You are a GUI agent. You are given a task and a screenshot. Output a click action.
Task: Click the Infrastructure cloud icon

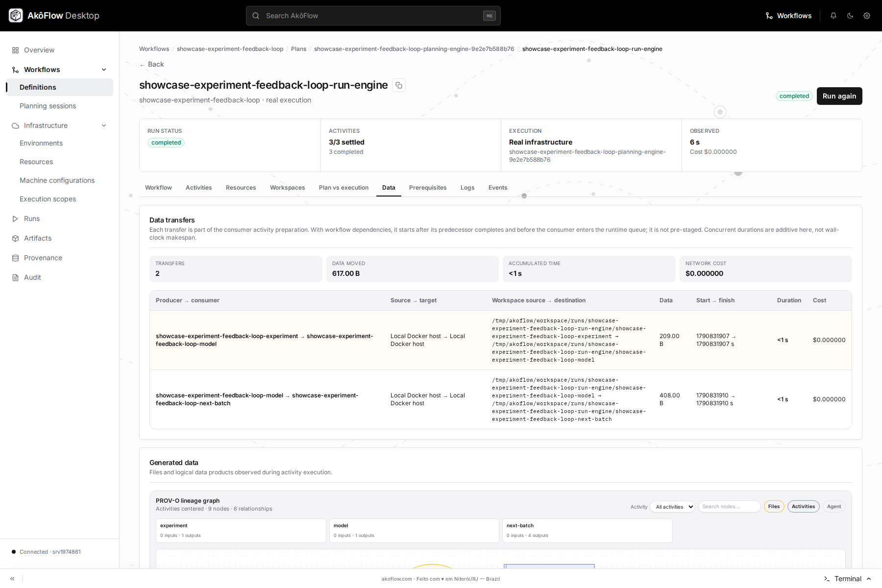coord(15,125)
